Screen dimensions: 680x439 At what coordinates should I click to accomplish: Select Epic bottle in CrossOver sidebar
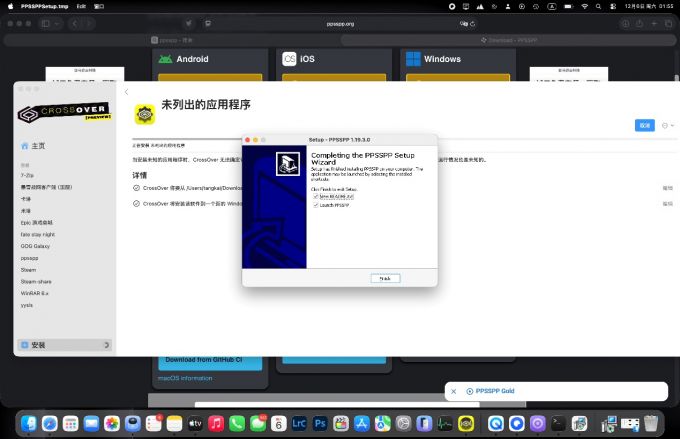[37, 223]
